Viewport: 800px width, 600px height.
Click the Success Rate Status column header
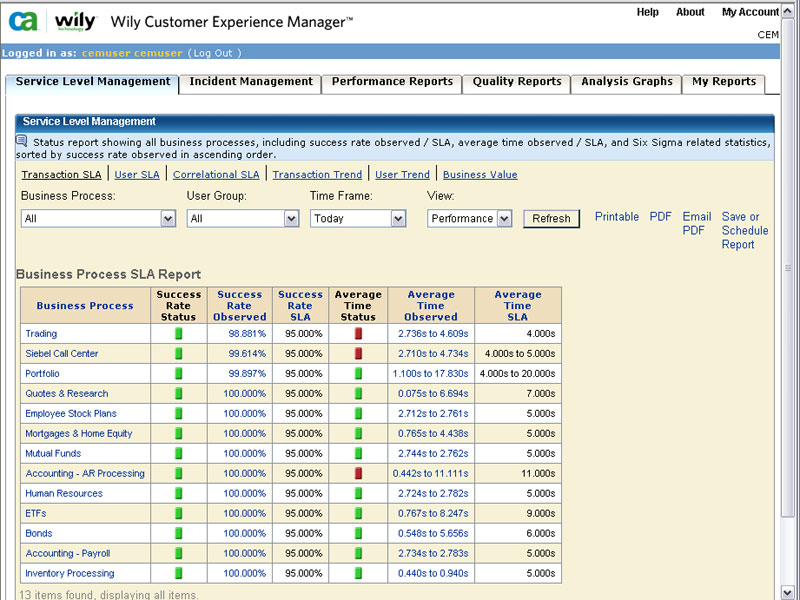(179, 306)
